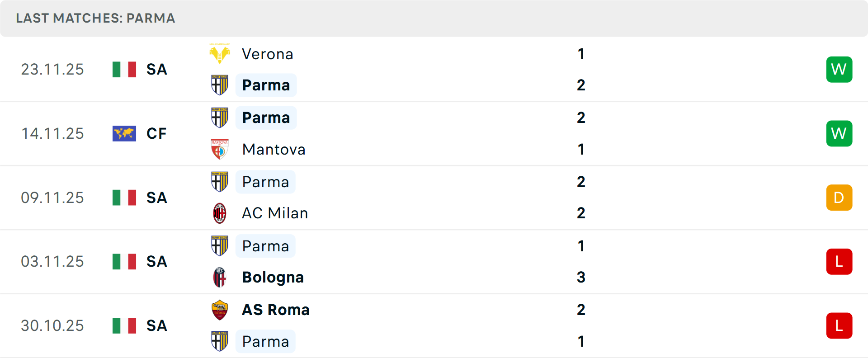Click the green W badge for Mantova match

pyautogui.click(x=839, y=134)
